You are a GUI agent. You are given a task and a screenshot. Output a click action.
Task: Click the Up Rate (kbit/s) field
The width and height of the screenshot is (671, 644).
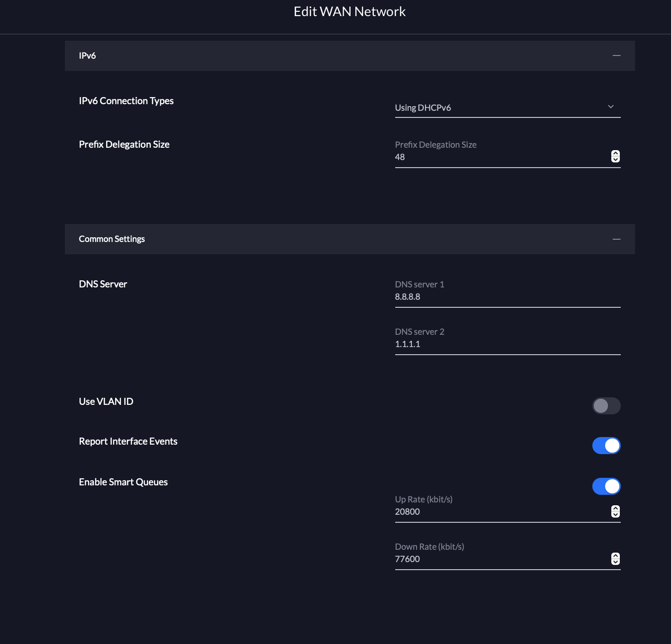pyautogui.click(x=500, y=512)
